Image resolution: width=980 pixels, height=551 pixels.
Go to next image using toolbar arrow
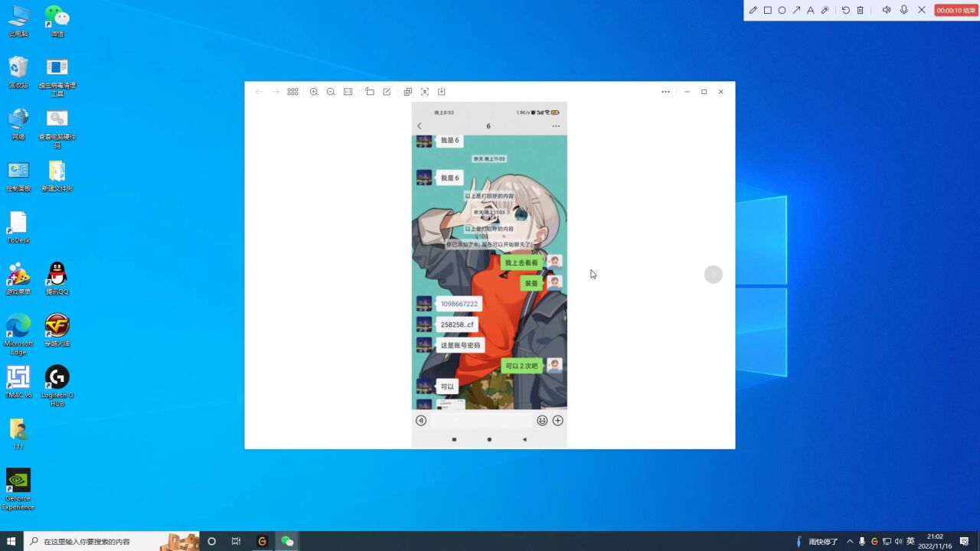tap(276, 92)
